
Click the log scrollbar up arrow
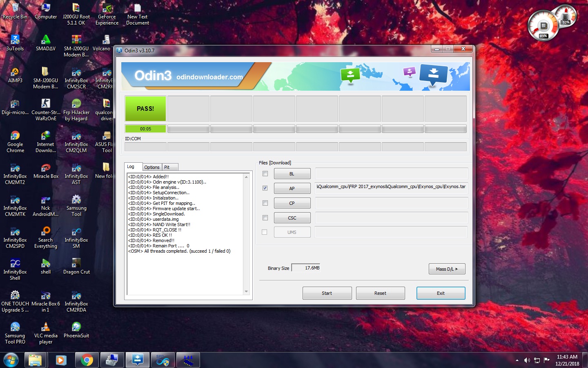tap(246, 177)
